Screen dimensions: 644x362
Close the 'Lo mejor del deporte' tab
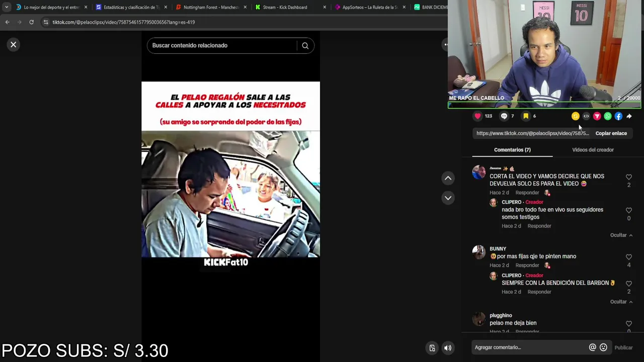pyautogui.click(x=86, y=8)
